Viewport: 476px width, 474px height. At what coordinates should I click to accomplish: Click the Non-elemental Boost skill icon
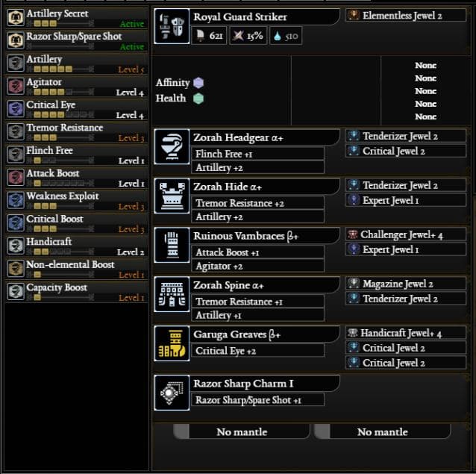pyautogui.click(x=16, y=269)
